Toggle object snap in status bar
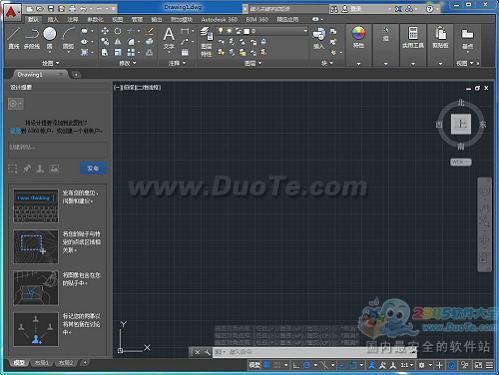 tap(353, 365)
